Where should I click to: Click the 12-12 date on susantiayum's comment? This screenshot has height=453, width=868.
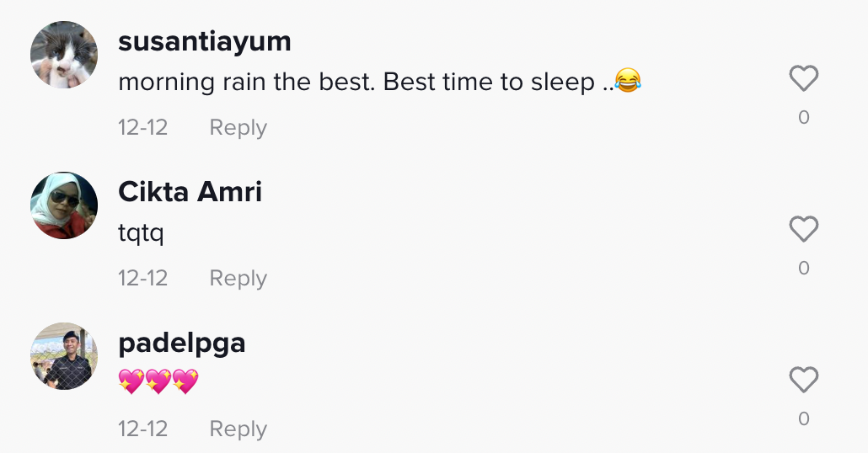click(142, 128)
